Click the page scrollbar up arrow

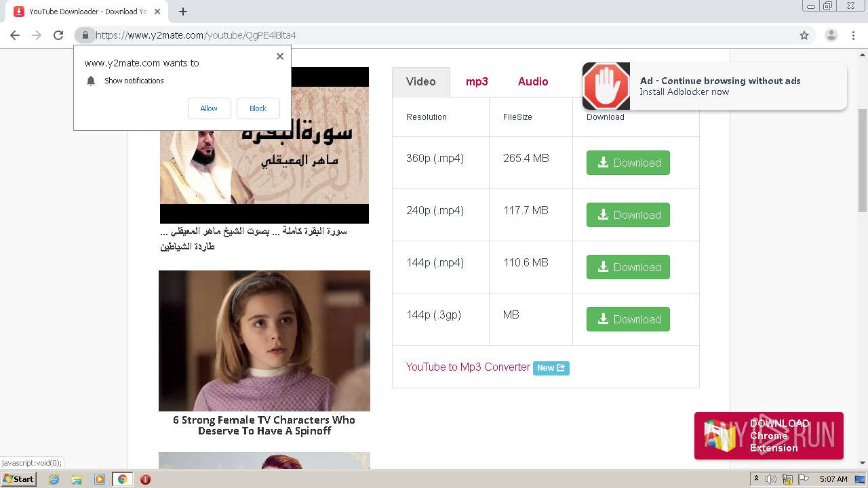click(863, 55)
